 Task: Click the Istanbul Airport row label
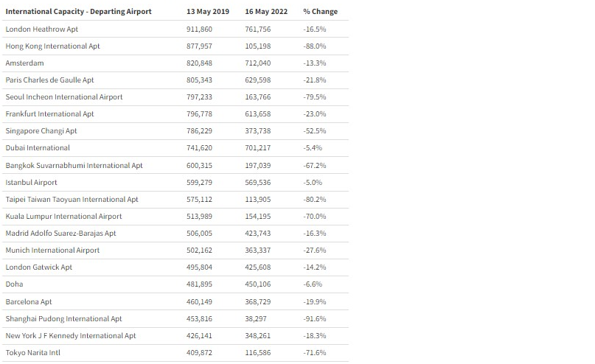[31, 183]
